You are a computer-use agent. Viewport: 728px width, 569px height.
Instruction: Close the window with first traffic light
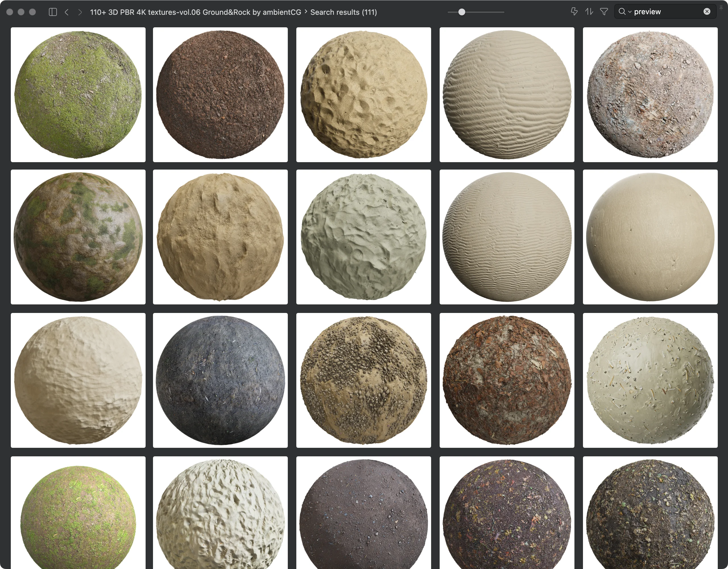pyautogui.click(x=10, y=12)
